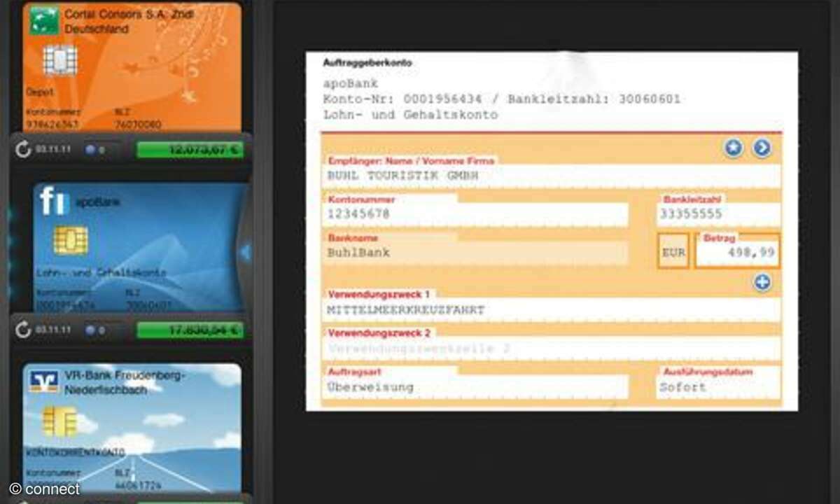The width and height of the screenshot is (840, 504).
Task: Click the star favorites icon in transfer form
Action: [x=733, y=148]
